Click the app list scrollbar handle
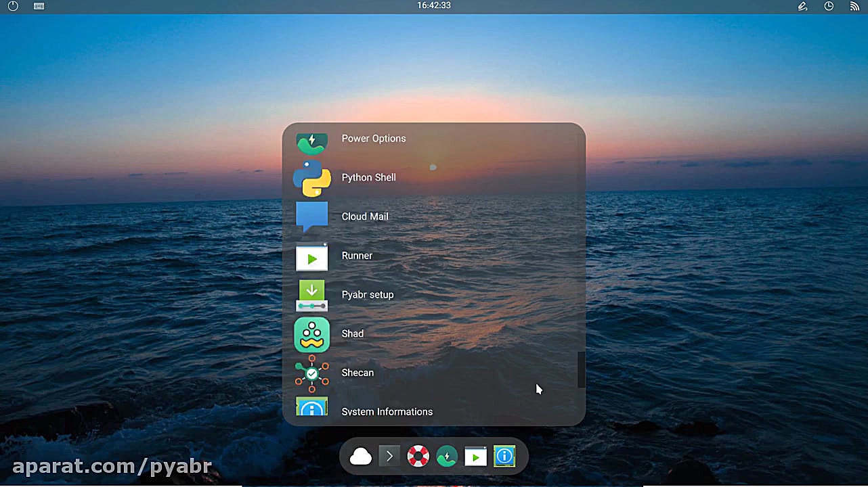The height and width of the screenshot is (487, 868). (581, 369)
